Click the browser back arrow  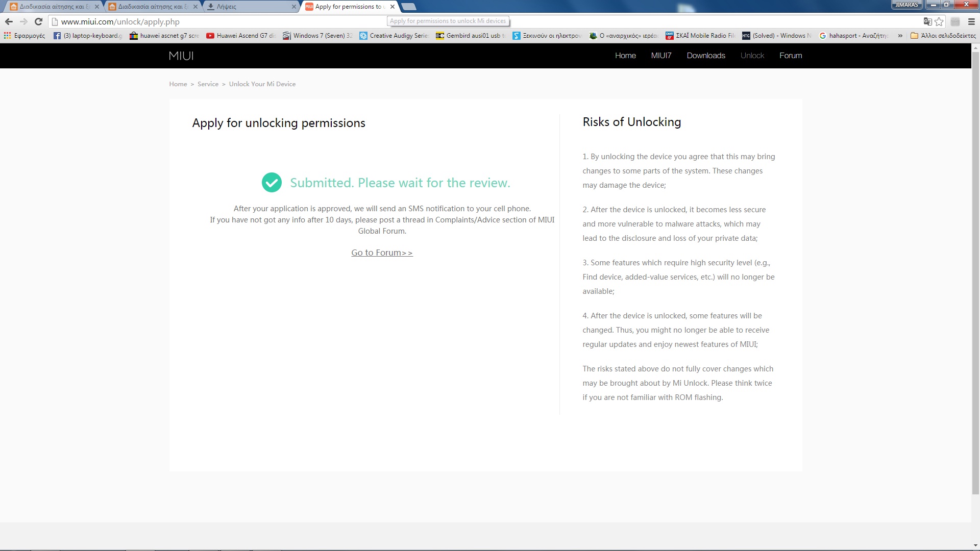[9, 21]
